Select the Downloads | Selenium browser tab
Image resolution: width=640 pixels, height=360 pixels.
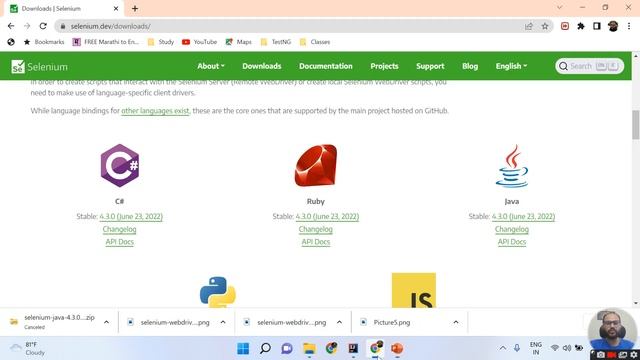tap(64, 9)
